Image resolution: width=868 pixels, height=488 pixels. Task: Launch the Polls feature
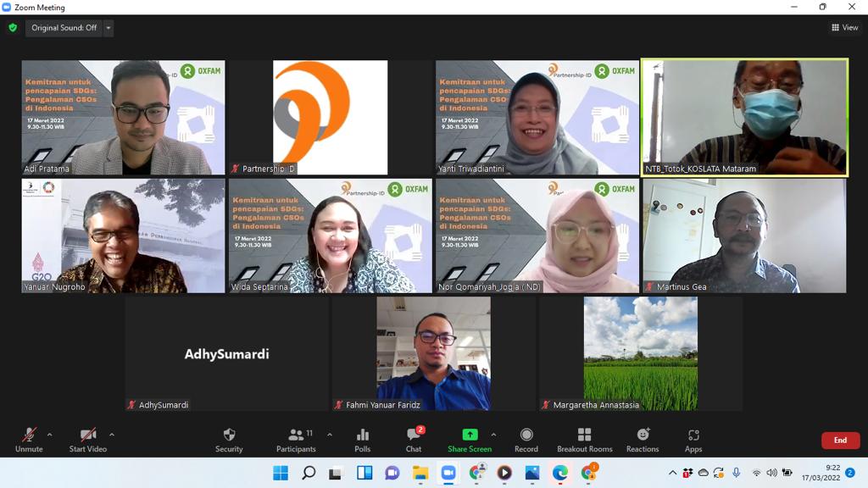click(x=363, y=439)
